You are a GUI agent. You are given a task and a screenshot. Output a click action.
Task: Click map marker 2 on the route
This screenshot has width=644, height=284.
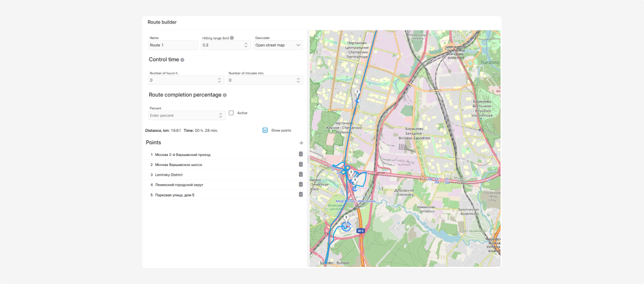358,92
